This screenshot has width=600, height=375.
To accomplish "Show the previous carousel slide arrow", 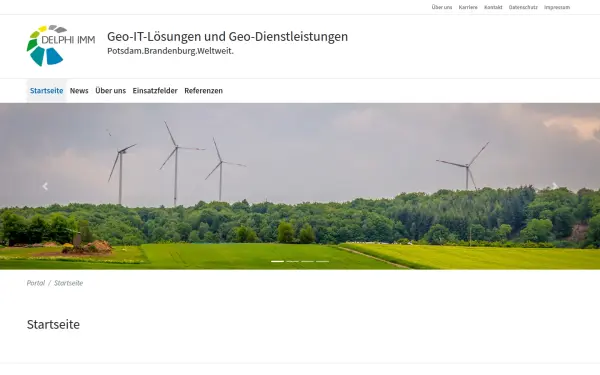I will pyautogui.click(x=45, y=186).
